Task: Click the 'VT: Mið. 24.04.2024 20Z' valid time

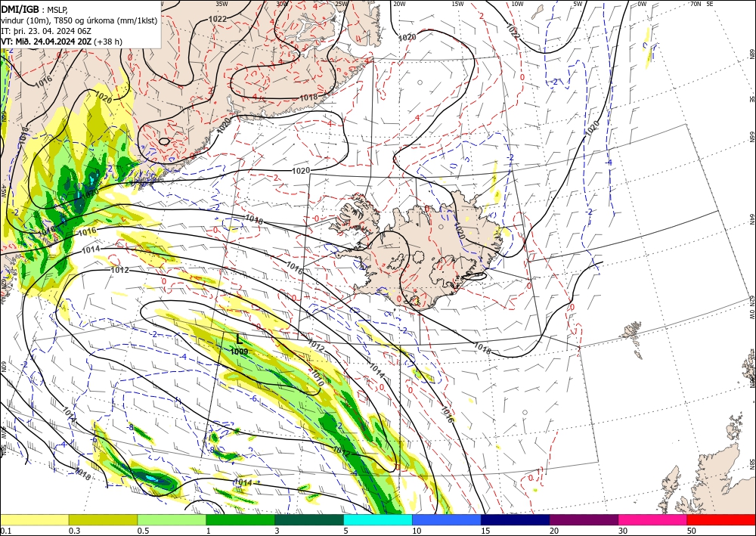Action: pos(46,42)
